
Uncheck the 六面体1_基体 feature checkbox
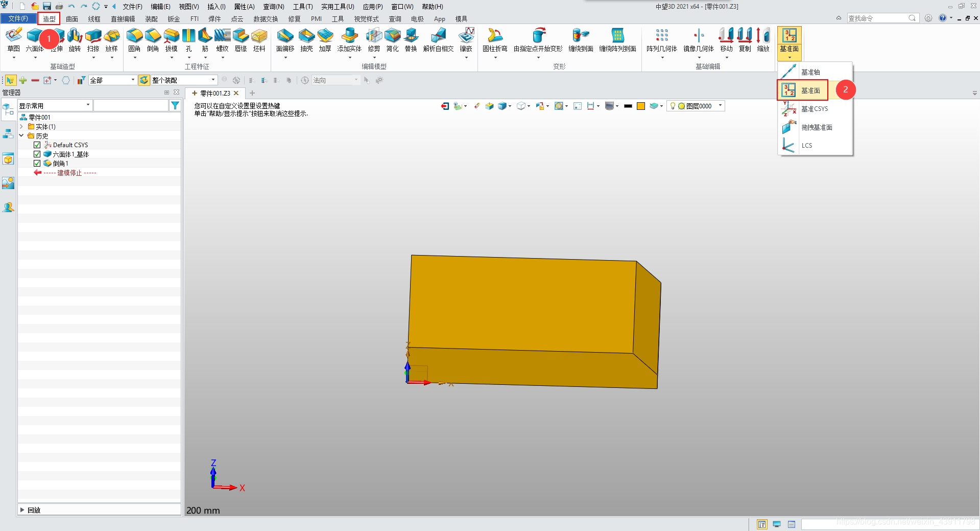[37, 154]
